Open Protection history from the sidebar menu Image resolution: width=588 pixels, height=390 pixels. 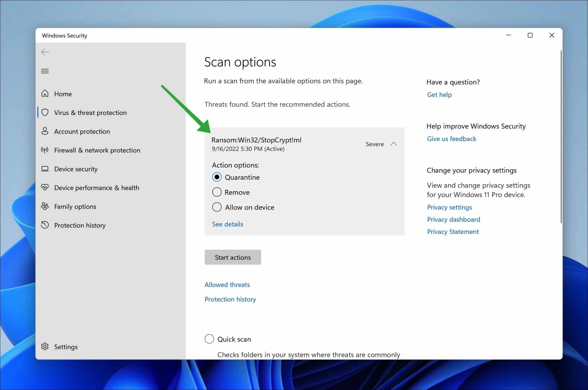pos(80,225)
